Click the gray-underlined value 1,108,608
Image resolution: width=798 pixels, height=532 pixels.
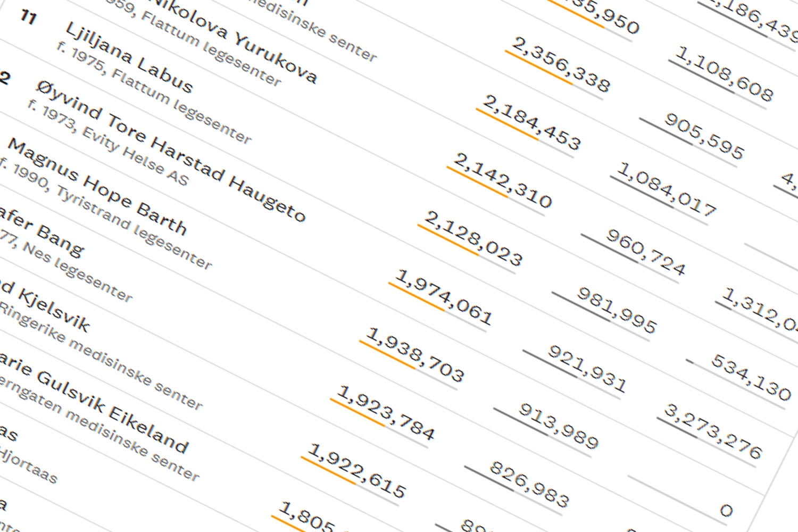tap(724, 74)
